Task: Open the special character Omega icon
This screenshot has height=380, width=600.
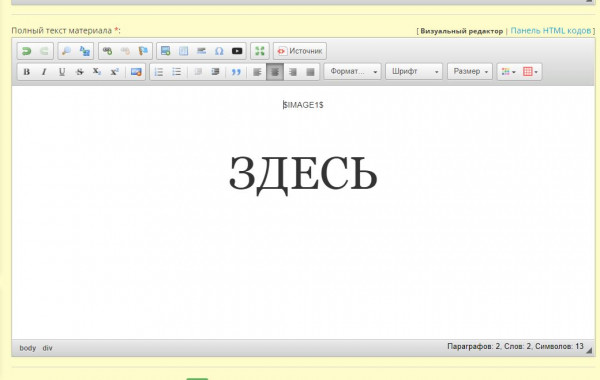Action: 219,51
